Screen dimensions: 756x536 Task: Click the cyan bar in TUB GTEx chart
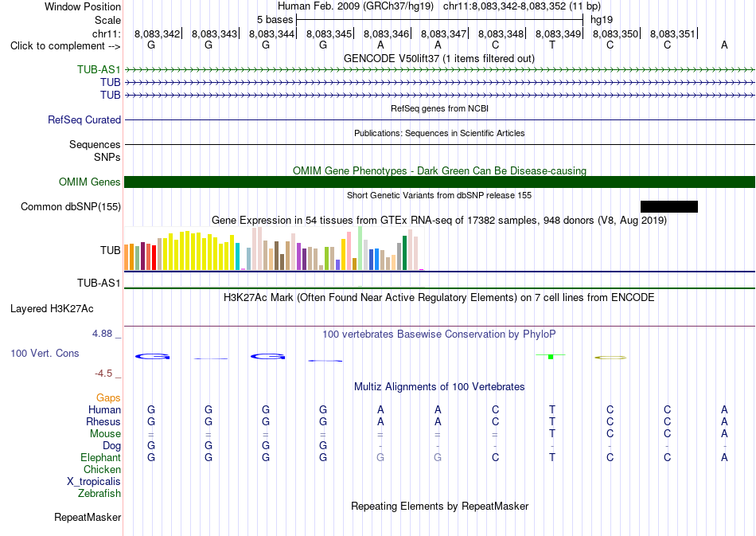pyautogui.click(x=237, y=256)
